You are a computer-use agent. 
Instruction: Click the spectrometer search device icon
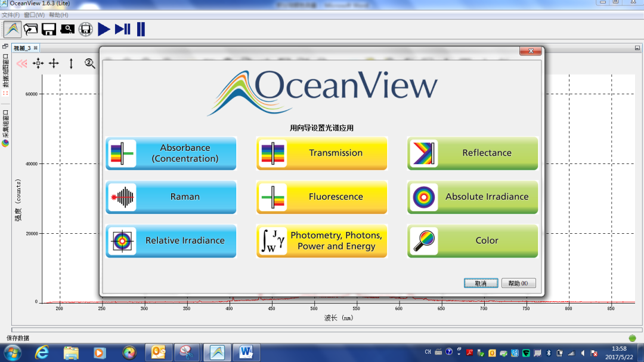click(67, 29)
